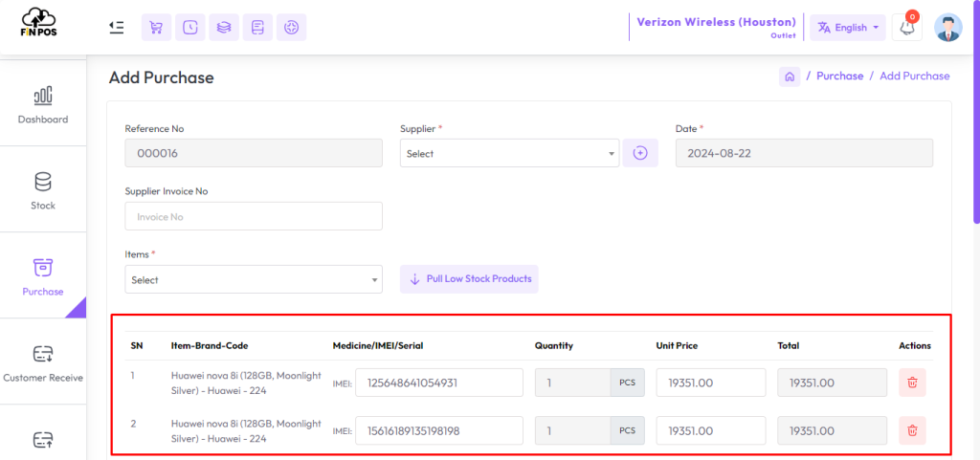Click total field in row 2
This screenshot has width=980, height=460.
click(x=832, y=430)
